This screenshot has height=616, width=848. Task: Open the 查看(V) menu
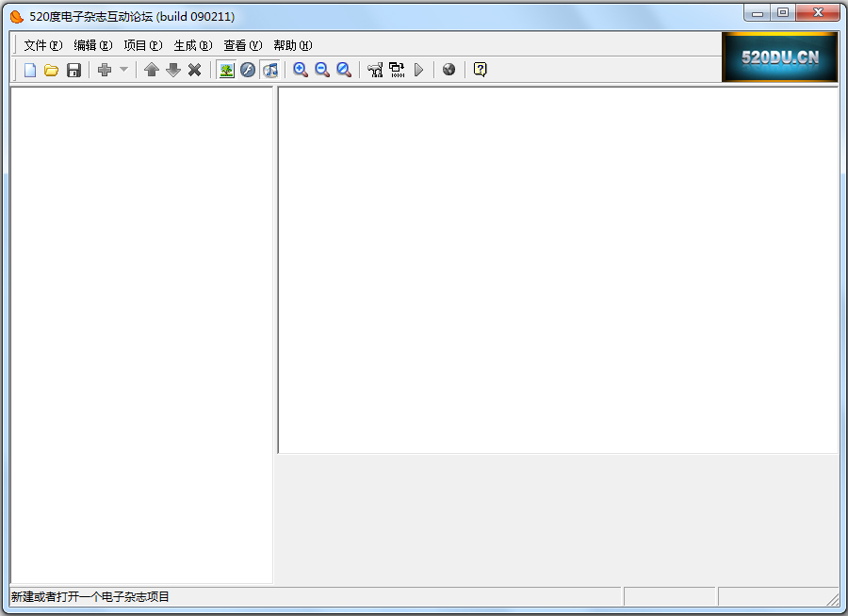tap(243, 45)
